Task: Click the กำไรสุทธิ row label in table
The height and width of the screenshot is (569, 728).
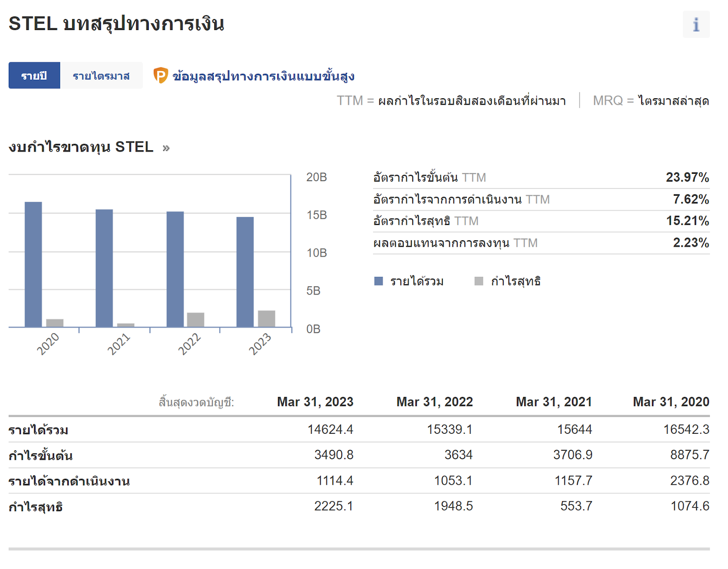Action: point(35,507)
